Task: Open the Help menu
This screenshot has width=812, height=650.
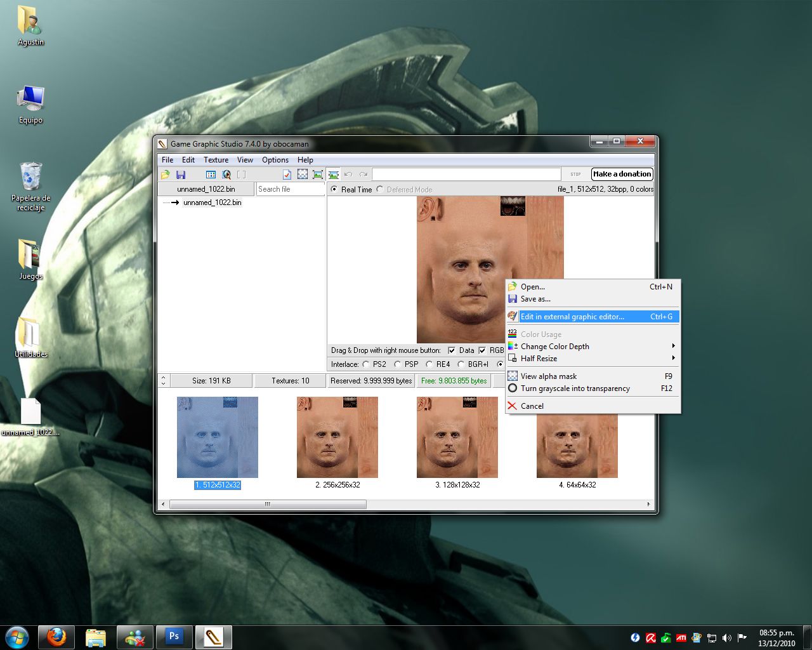Action: click(305, 160)
